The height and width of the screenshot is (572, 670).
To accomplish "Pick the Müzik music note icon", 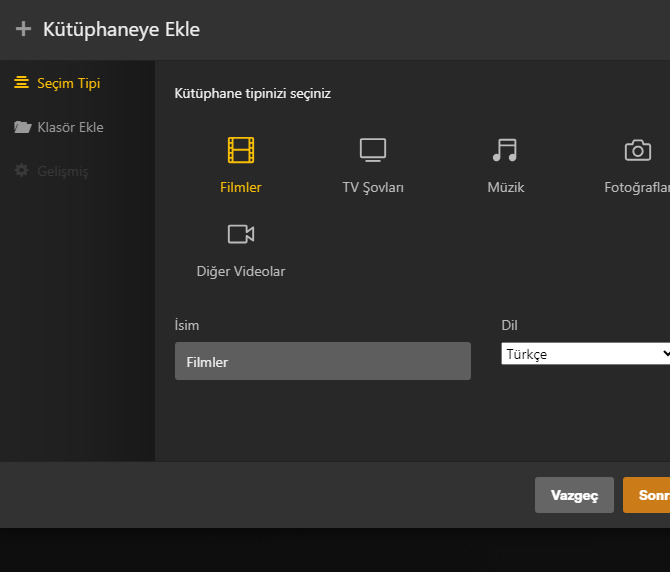I will pos(505,150).
